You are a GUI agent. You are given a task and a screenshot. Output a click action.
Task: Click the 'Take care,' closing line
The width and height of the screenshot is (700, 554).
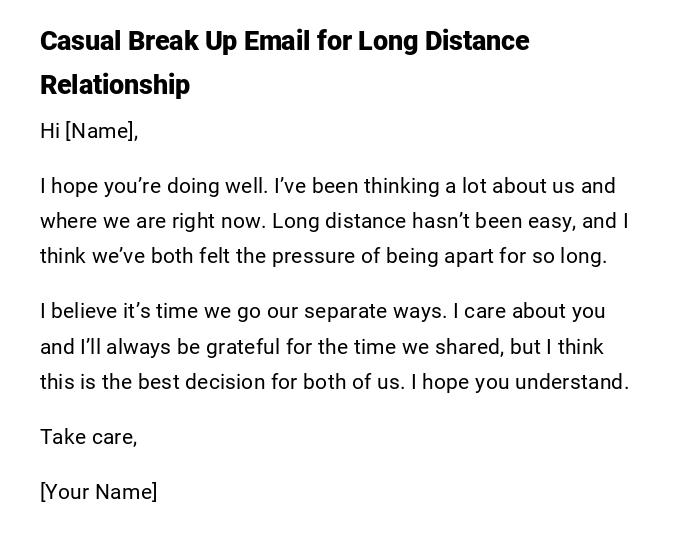88,437
